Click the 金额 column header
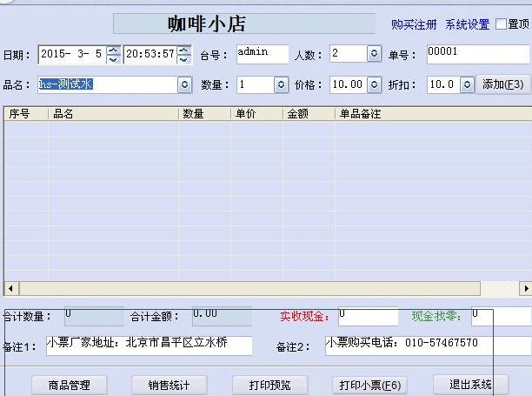This screenshot has height=396, width=532. tap(309, 114)
